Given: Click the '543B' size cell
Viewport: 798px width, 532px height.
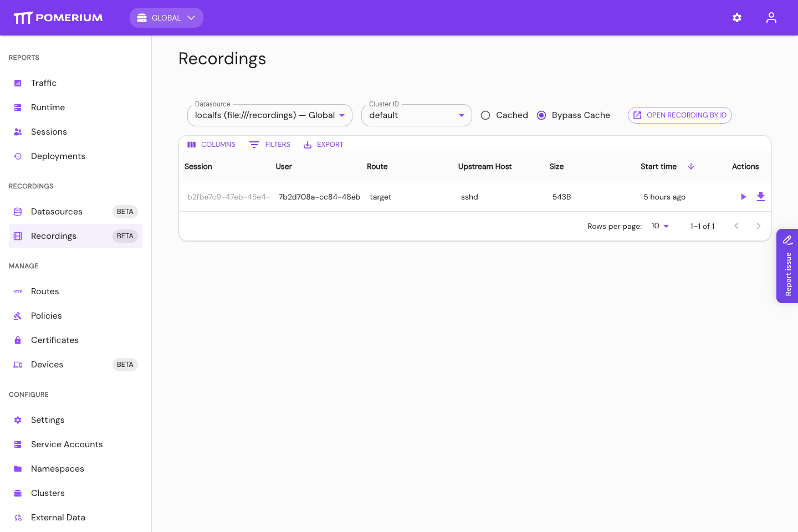Looking at the screenshot, I should pyautogui.click(x=562, y=197).
